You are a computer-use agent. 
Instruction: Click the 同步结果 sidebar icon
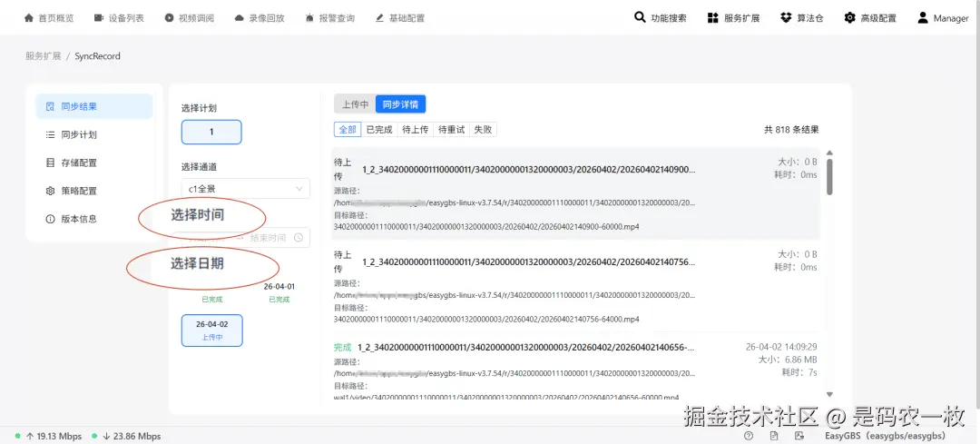point(51,107)
